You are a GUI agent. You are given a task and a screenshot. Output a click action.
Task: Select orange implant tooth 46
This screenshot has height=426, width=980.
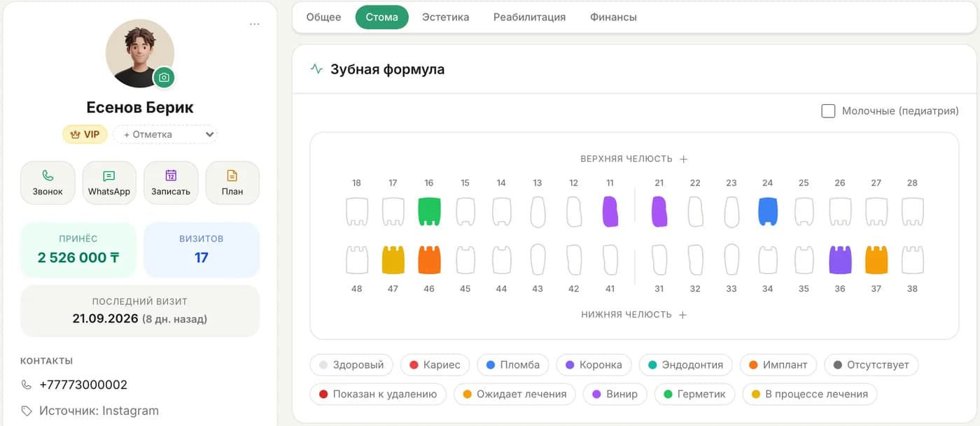tap(429, 260)
